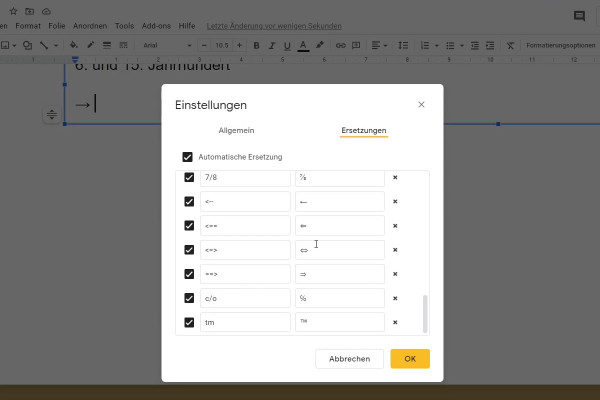The height and width of the screenshot is (400, 600).
Task: Delete the tm trademark replacement row
Action: (x=395, y=322)
